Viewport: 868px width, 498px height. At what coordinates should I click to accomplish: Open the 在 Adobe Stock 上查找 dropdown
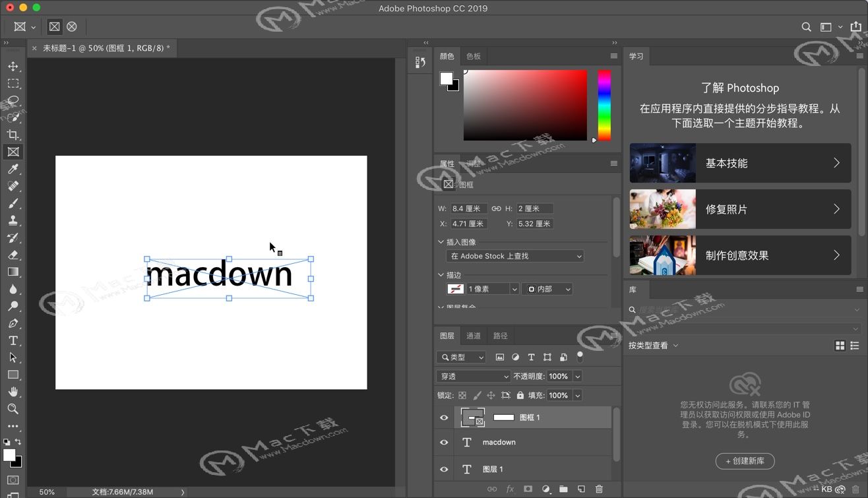tap(515, 256)
